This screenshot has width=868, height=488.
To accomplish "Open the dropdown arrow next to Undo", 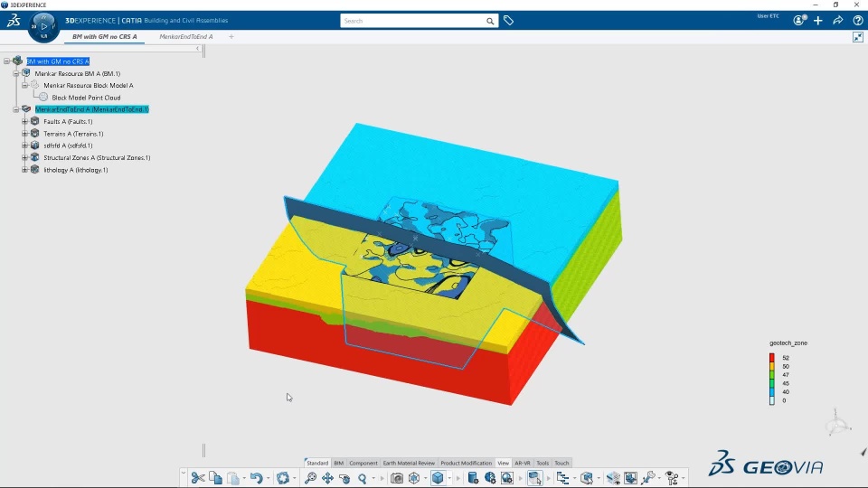I will (268, 478).
